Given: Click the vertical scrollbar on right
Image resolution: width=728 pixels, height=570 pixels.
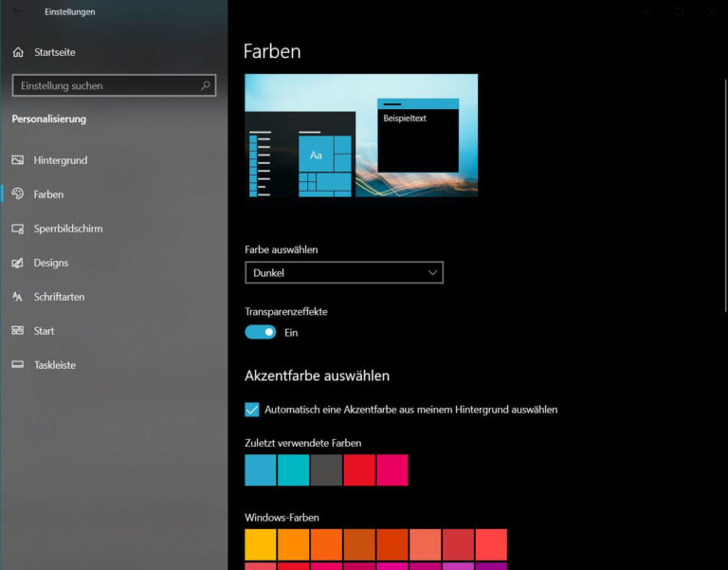Looking at the screenshot, I should 725,195.
